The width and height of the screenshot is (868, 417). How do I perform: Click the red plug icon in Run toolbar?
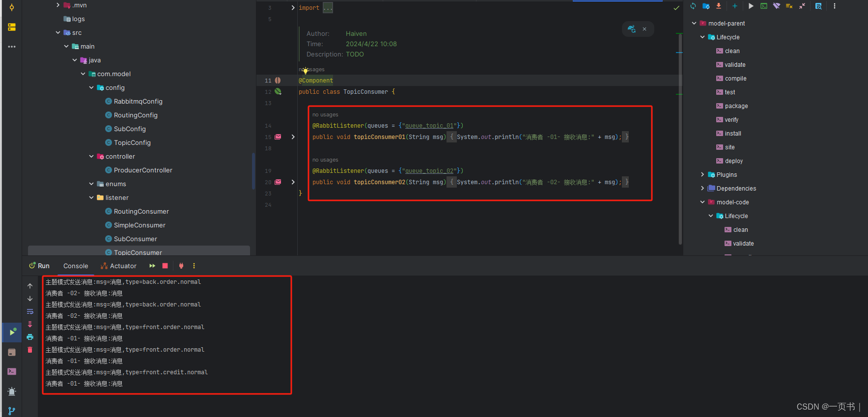181,266
